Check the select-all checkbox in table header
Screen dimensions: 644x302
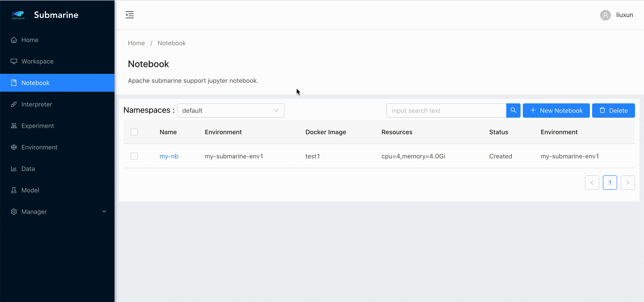point(134,132)
